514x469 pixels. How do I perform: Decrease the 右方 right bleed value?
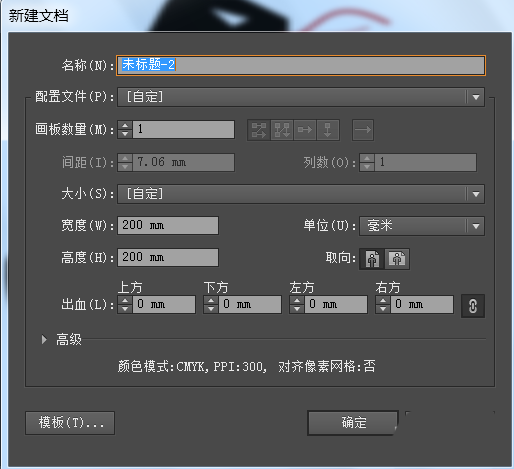(383, 309)
